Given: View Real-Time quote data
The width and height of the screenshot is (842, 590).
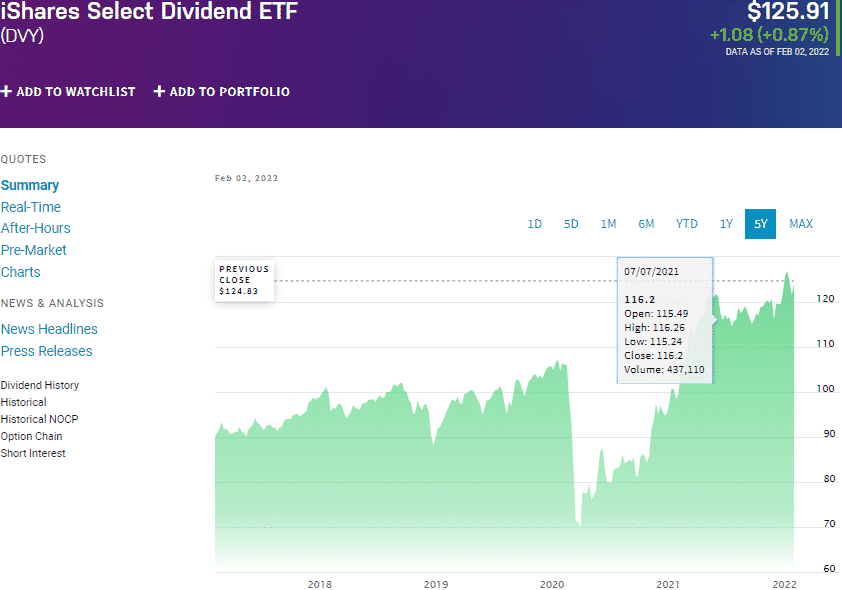Looking at the screenshot, I should [32, 207].
